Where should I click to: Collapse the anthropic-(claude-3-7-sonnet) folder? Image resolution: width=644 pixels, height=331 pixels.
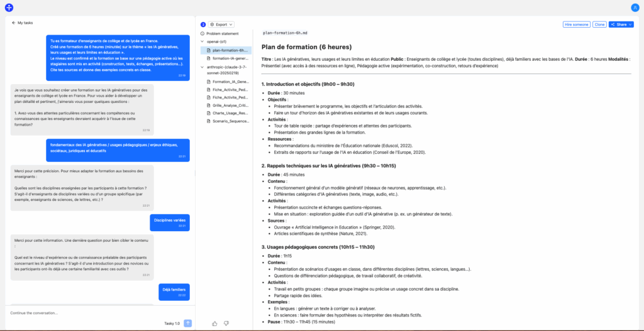202,66
